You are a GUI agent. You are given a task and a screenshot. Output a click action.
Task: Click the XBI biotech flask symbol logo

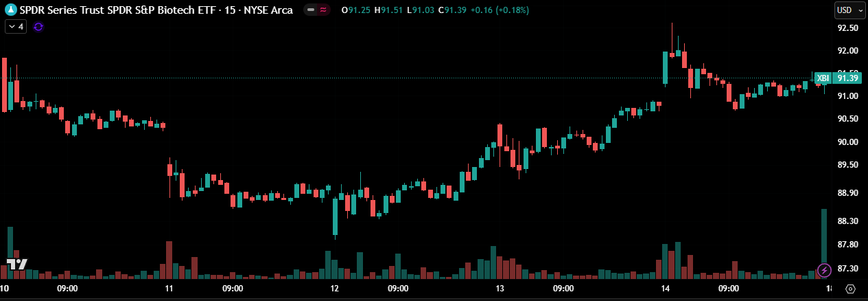(x=12, y=10)
